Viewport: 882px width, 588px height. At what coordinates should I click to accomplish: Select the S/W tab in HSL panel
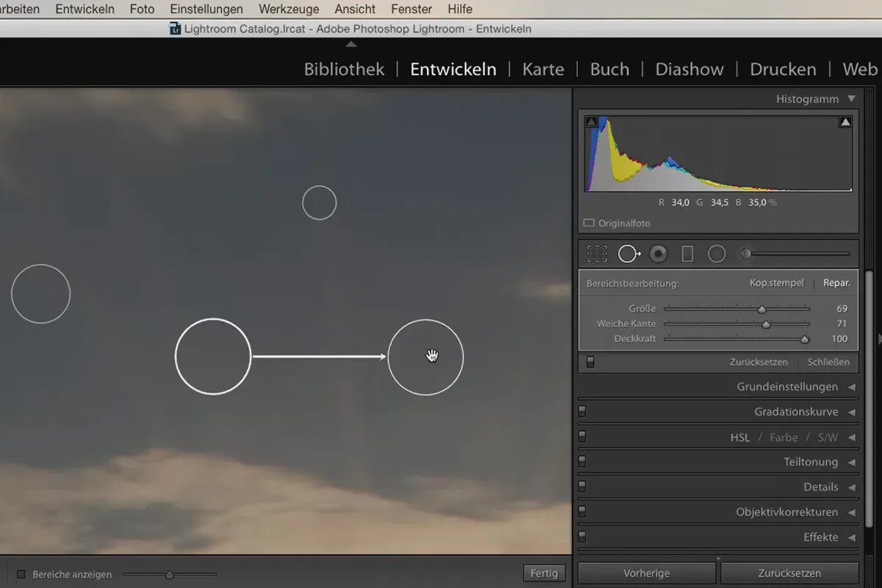click(828, 437)
